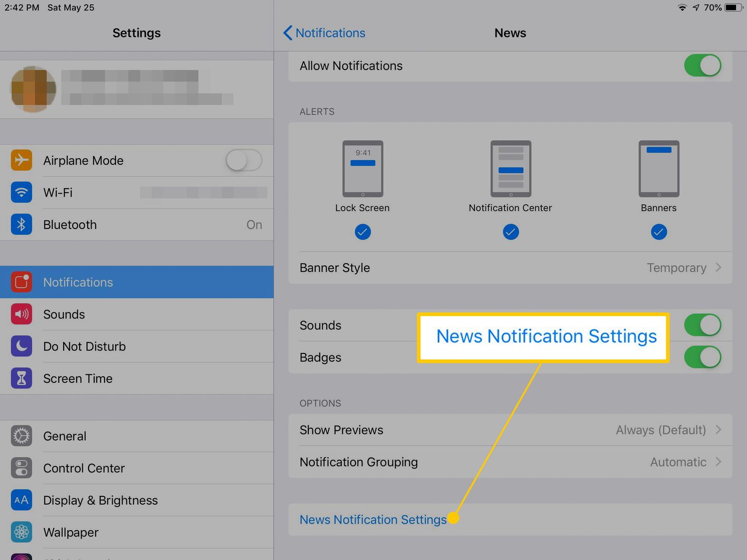Open Wi-Fi settings via its icon
This screenshot has width=747, height=560.
click(21, 193)
